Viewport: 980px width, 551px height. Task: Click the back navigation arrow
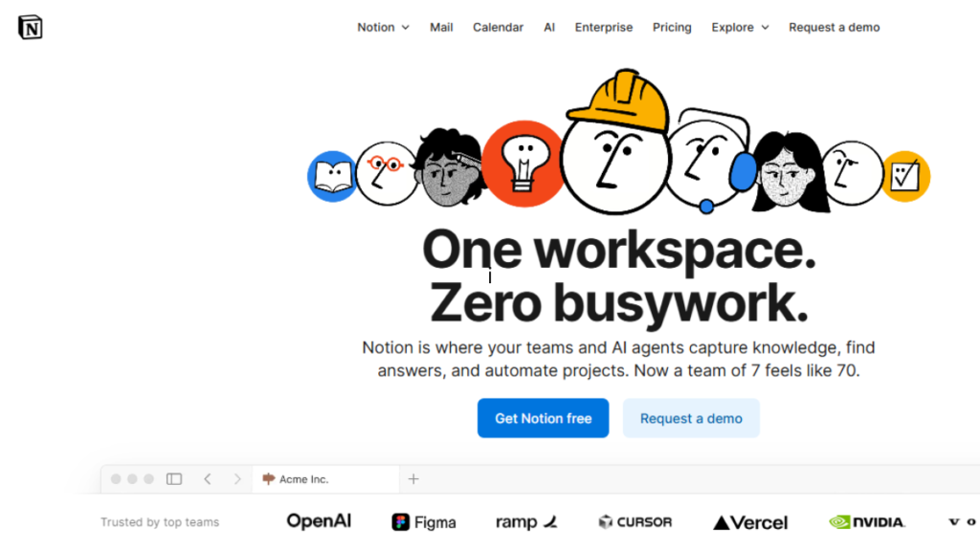pos(208,478)
